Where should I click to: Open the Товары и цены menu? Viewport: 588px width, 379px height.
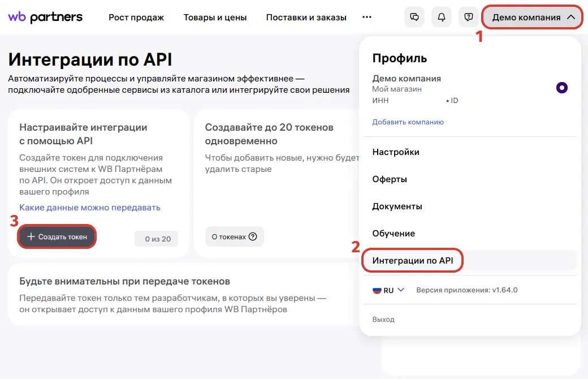click(215, 18)
